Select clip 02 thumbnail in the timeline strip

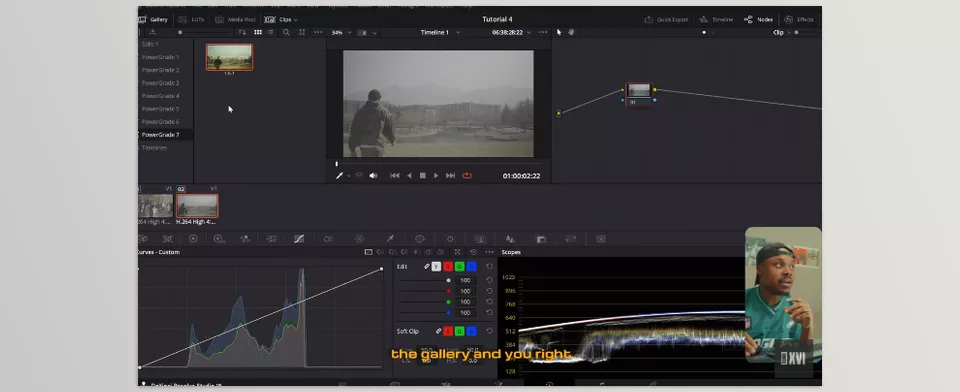pyautogui.click(x=197, y=206)
